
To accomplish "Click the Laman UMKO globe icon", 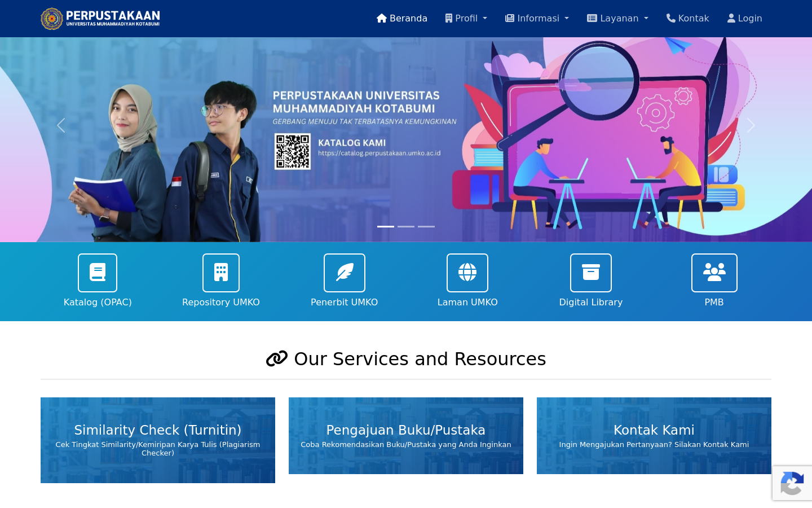I will [467, 273].
